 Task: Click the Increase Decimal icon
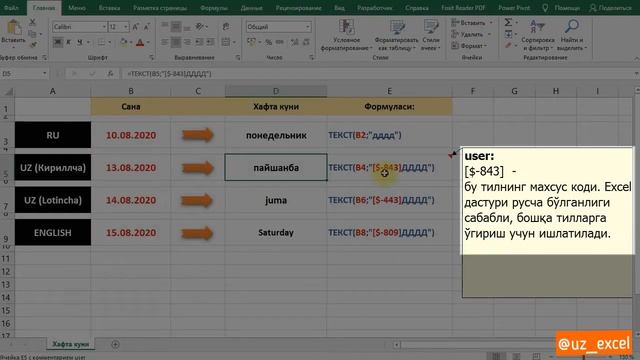[x=295, y=42]
